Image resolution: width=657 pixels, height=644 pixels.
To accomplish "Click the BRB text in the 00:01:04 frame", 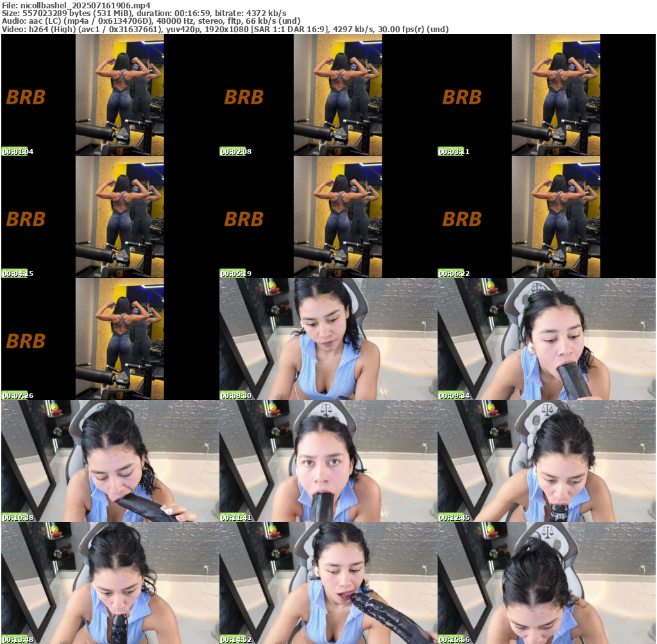I will 26,97.
